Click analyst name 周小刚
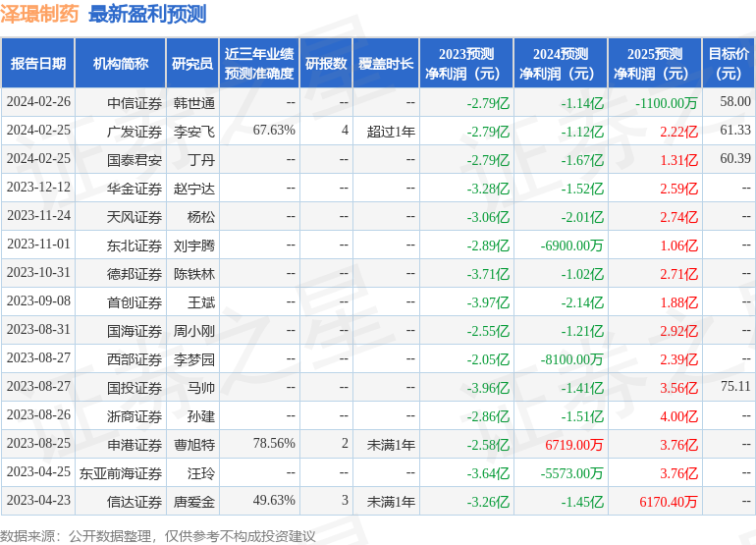 (194, 331)
